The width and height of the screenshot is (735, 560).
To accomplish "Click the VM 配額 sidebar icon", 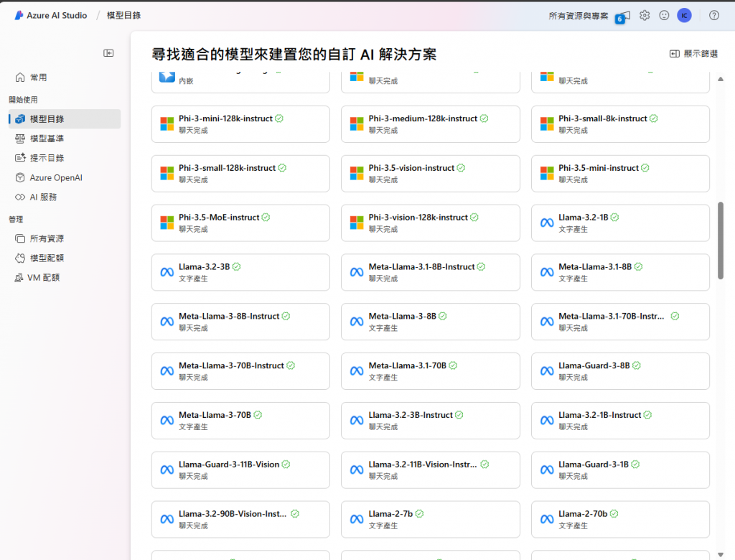I will (x=19, y=278).
